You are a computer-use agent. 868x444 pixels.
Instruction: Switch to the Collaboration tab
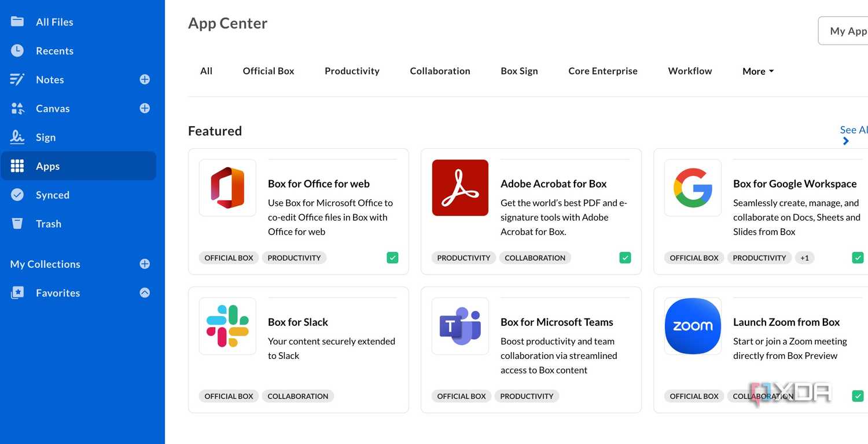440,71
